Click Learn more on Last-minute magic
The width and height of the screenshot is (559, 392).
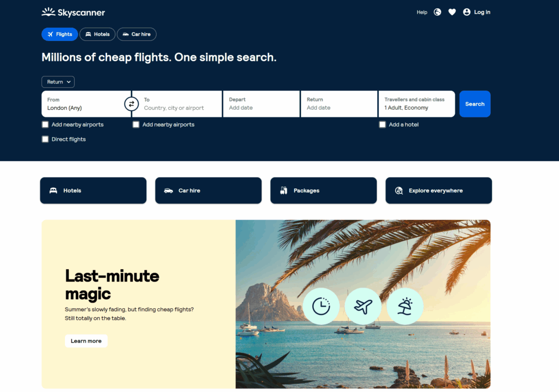pos(86,341)
